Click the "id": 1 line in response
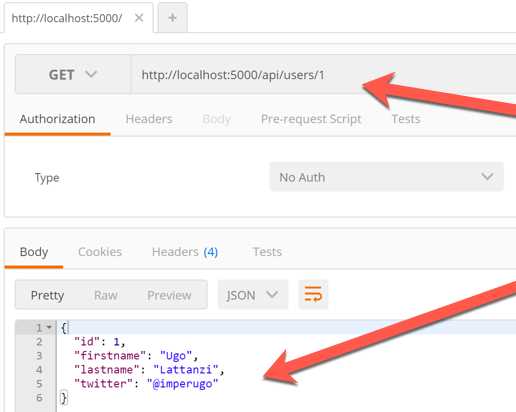Viewport: 516px width, 412px height. (100, 342)
